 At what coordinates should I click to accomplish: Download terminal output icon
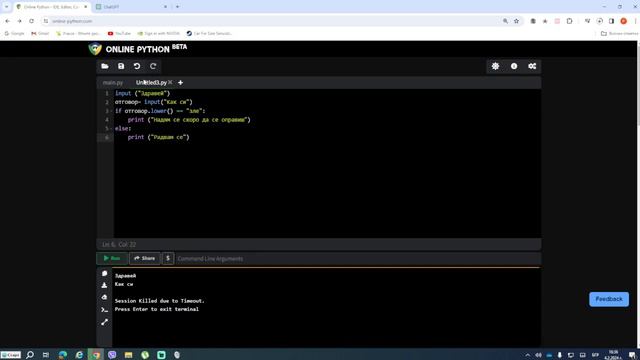104,285
